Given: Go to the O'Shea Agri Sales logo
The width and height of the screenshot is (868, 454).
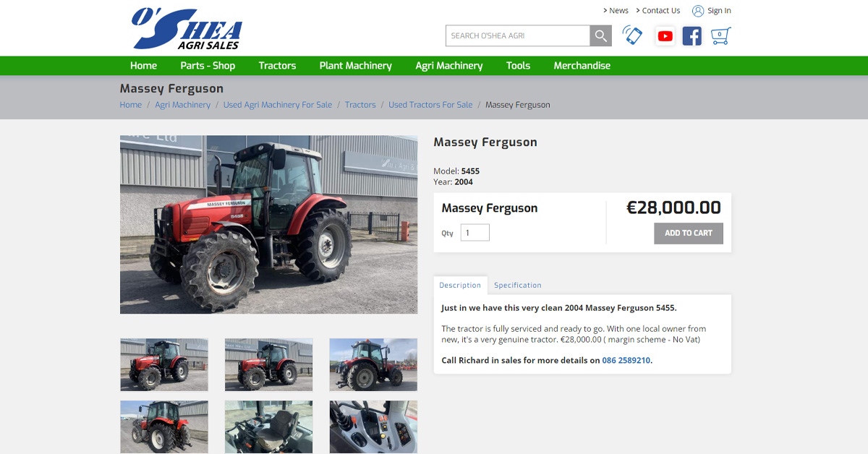Looking at the screenshot, I should click(x=187, y=29).
